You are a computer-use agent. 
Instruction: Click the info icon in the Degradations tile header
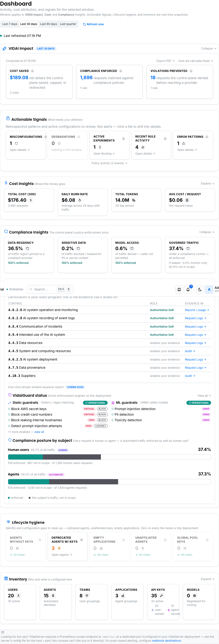pos(79,137)
